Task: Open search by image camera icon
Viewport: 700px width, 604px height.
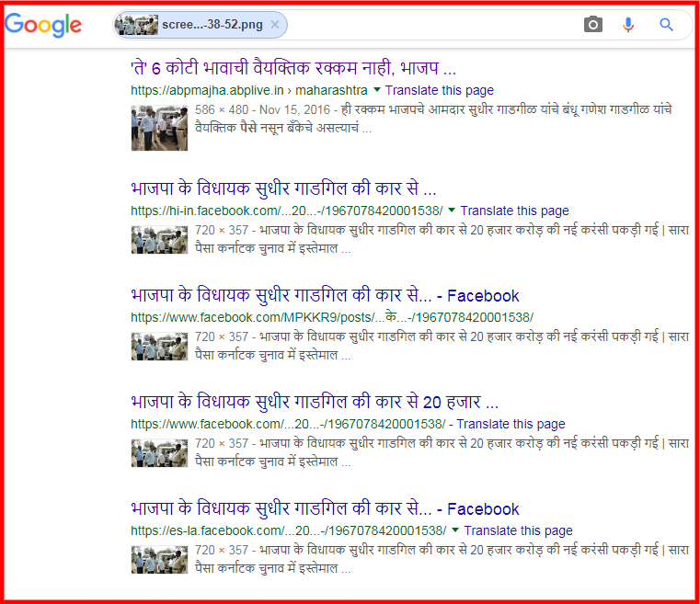Action: [x=593, y=25]
